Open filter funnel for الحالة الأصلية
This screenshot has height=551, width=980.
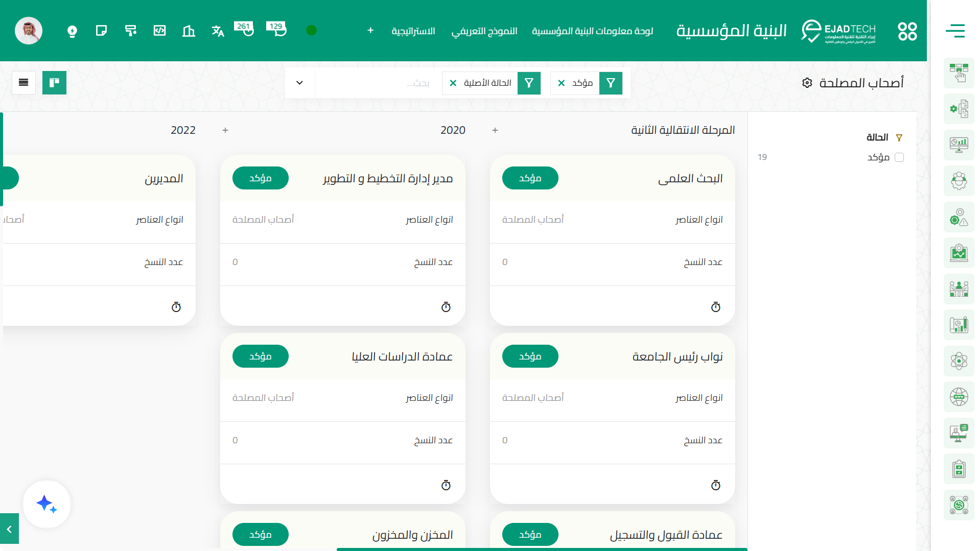(529, 83)
